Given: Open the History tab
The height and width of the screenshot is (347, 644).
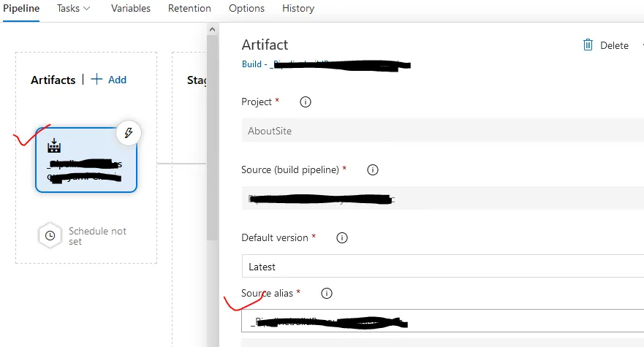Looking at the screenshot, I should (x=298, y=9).
